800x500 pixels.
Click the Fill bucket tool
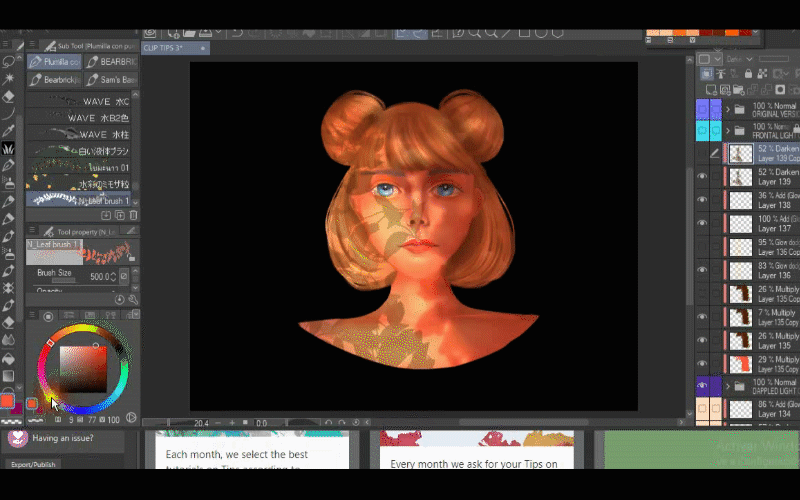pyautogui.click(x=9, y=357)
